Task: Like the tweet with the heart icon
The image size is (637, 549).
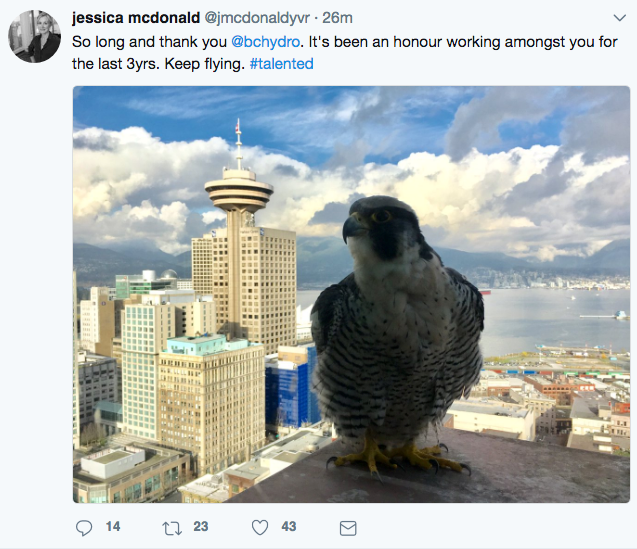Action: [260, 527]
